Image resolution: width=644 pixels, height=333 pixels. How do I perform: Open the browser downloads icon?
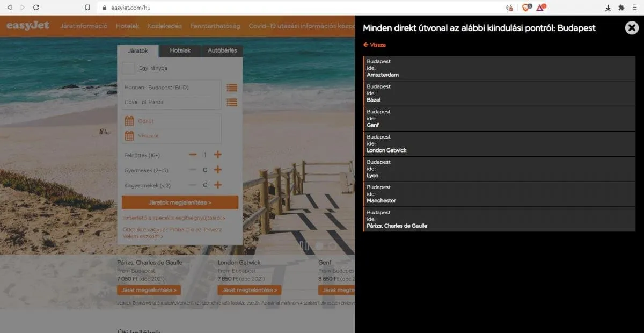(608, 8)
